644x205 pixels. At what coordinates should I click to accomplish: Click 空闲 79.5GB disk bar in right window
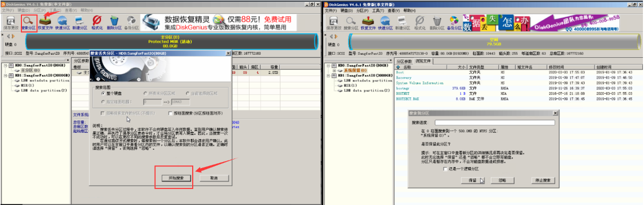[494, 42]
